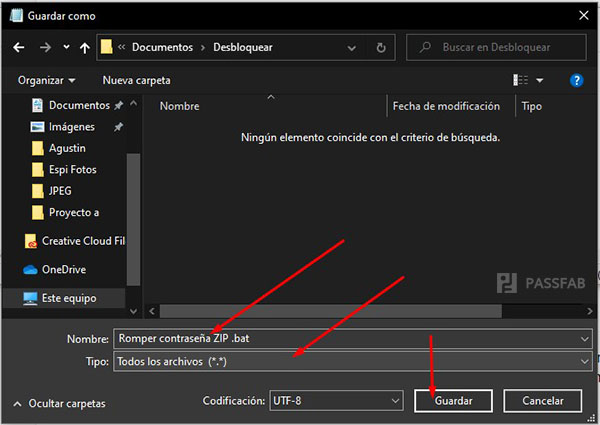Viewport: 600px width, 425px height.
Task: Click the Este equipo computer icon
Action: coord(30,298)
